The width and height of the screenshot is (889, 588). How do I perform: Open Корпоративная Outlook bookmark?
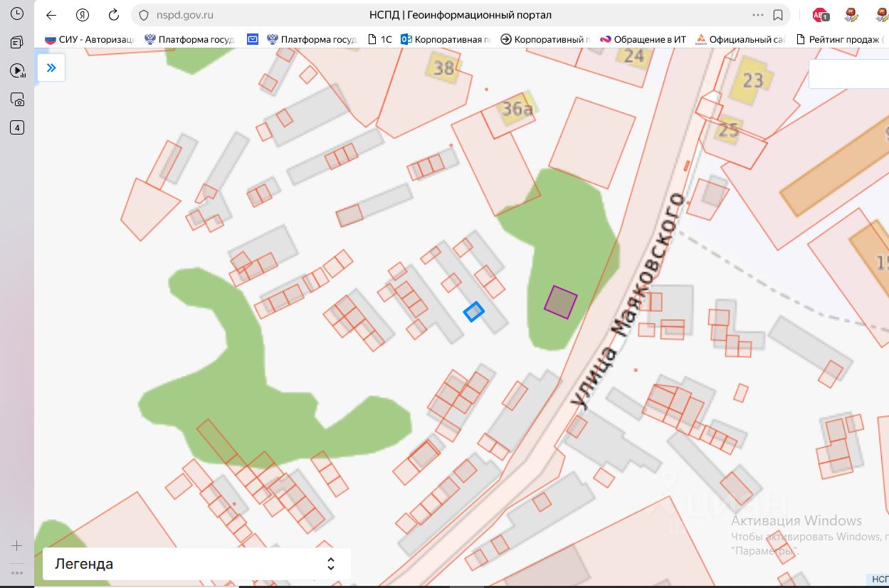[446, 40]
